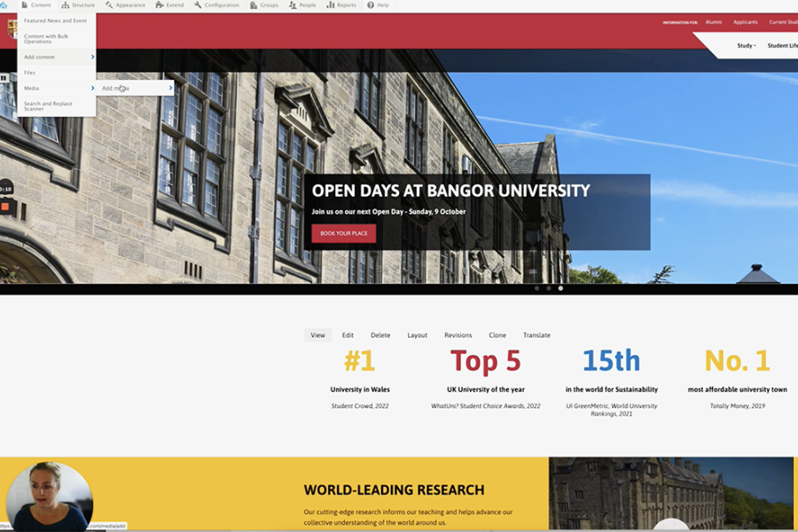Switch to the Edit tab

pos(348,335)
